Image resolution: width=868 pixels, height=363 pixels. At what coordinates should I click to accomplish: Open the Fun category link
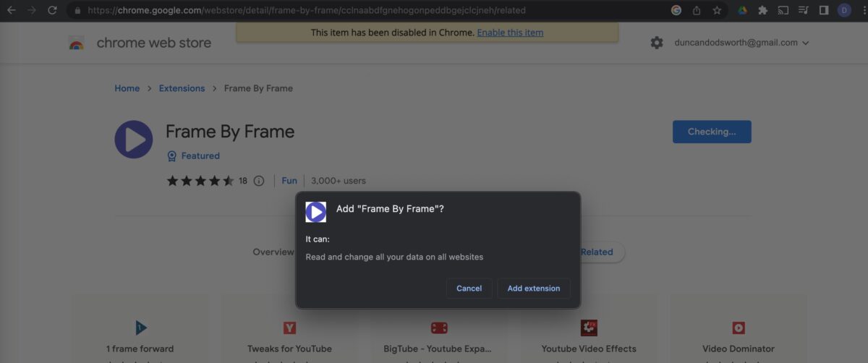[x=289, y=181]
